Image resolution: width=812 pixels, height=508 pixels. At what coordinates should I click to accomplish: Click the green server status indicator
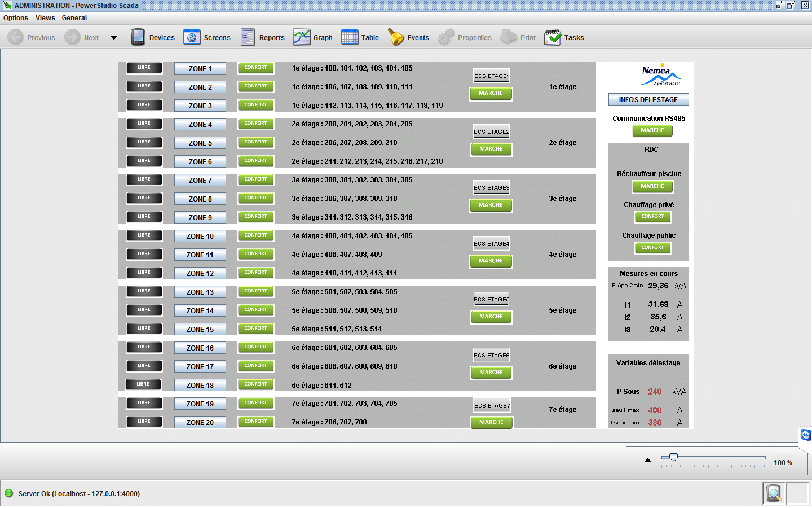coord(8,493)
